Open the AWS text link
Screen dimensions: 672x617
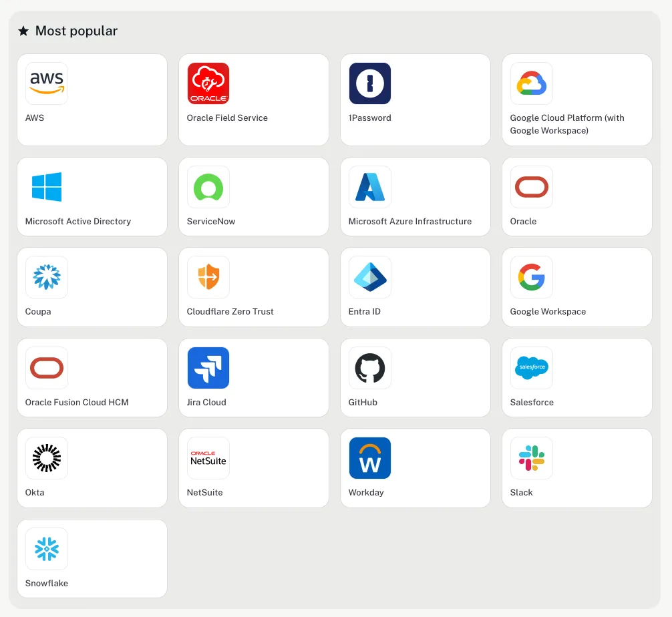(x=35, y=118)
